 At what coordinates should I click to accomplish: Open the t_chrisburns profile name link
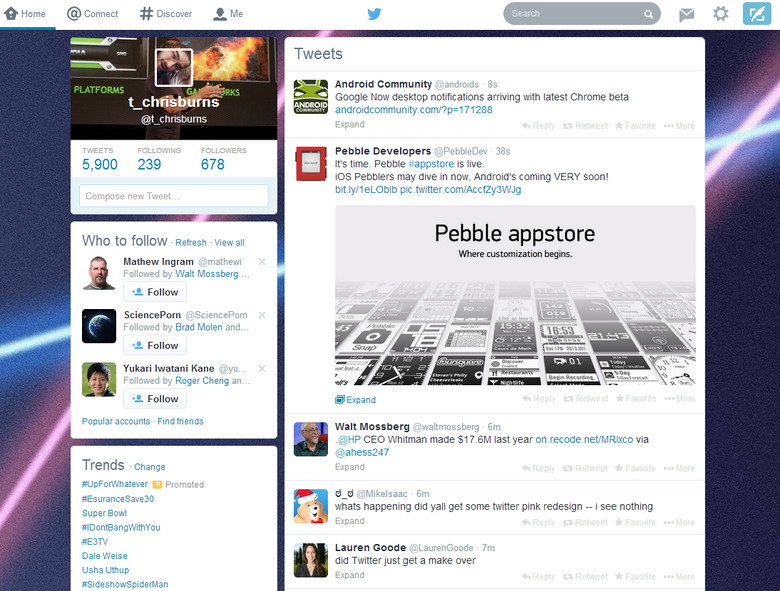click(x=174, y=102)
